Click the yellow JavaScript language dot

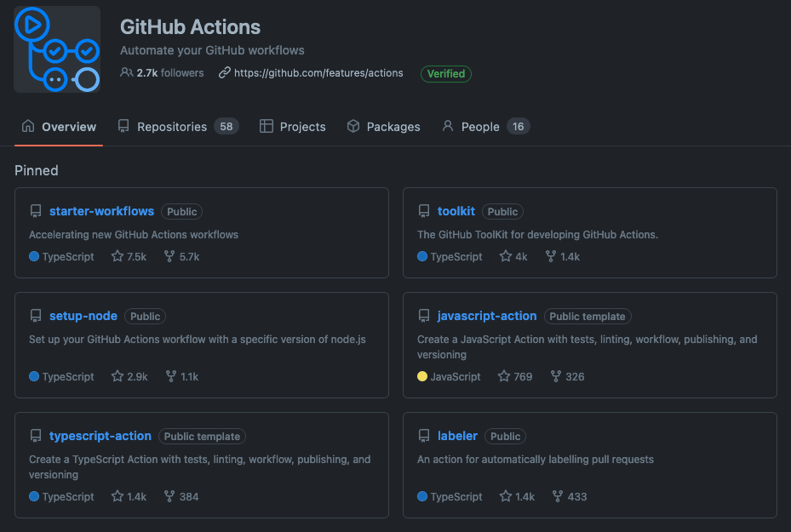[x=422, y=376]
